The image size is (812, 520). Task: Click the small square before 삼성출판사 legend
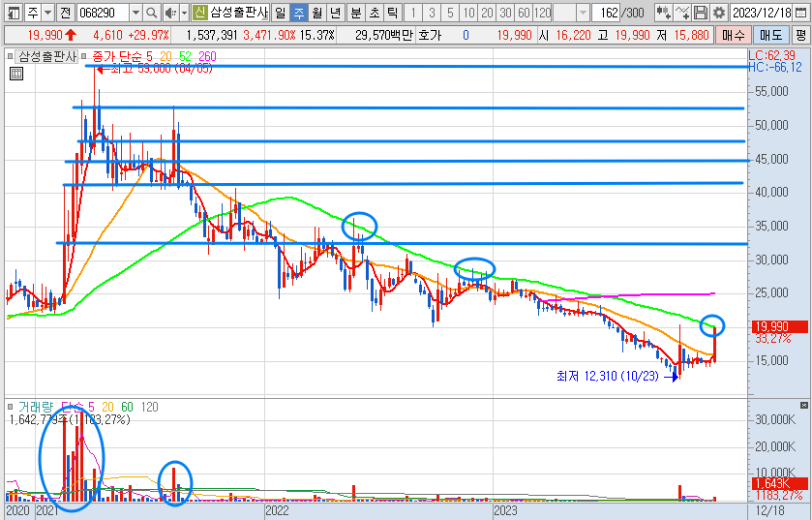click(x=10, y=56)
